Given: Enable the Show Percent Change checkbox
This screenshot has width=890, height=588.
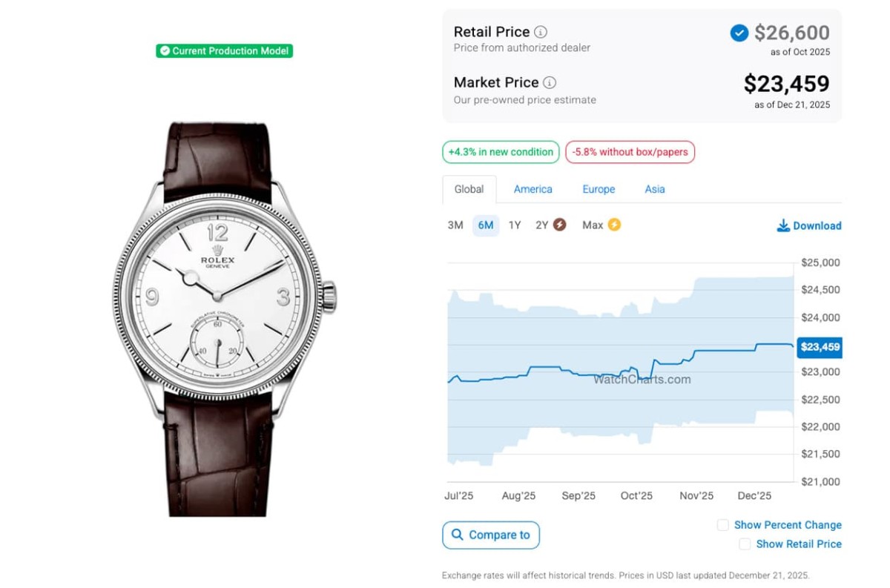Looking at the screenshot, I should coord(722,525).
